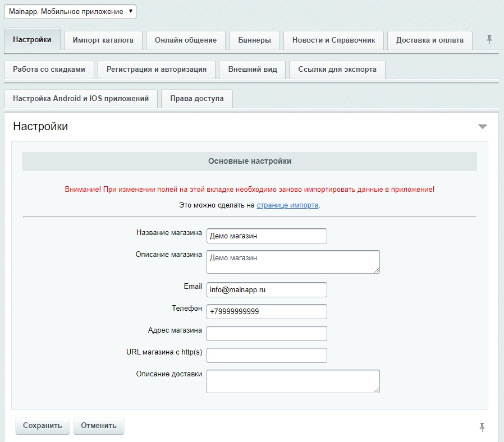Open the Доставка и оплата tab
The height and width of the screenshot is (442, 504).
point(430,40)
